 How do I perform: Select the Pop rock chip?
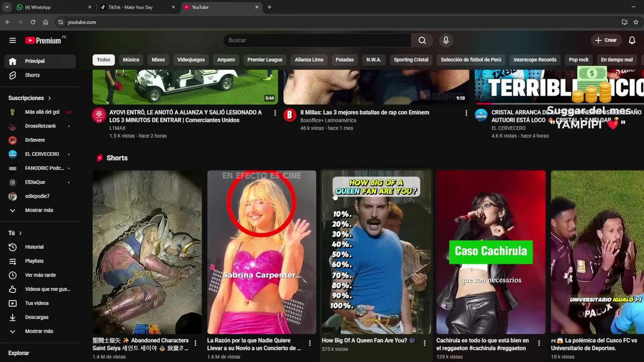(x=579, y=60)
